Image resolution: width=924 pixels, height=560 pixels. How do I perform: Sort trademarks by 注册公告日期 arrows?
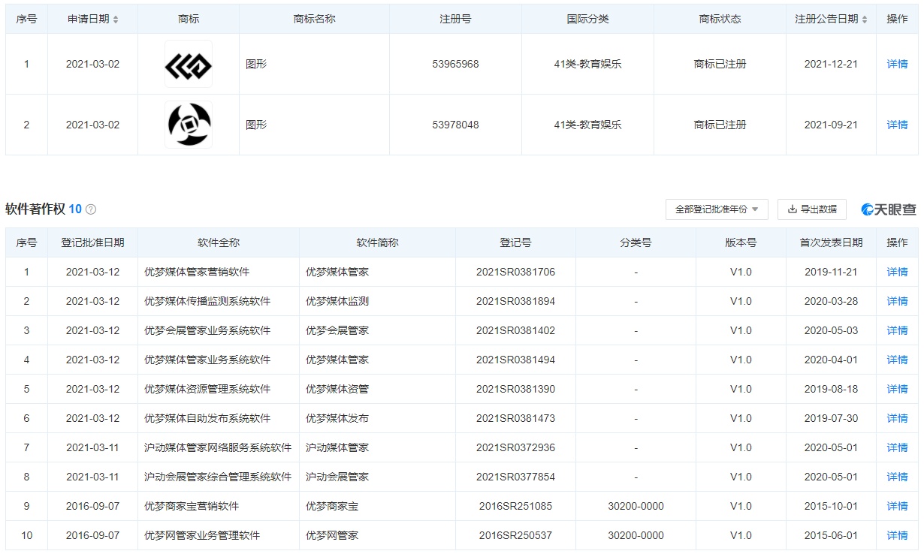[x=865, y=20]
